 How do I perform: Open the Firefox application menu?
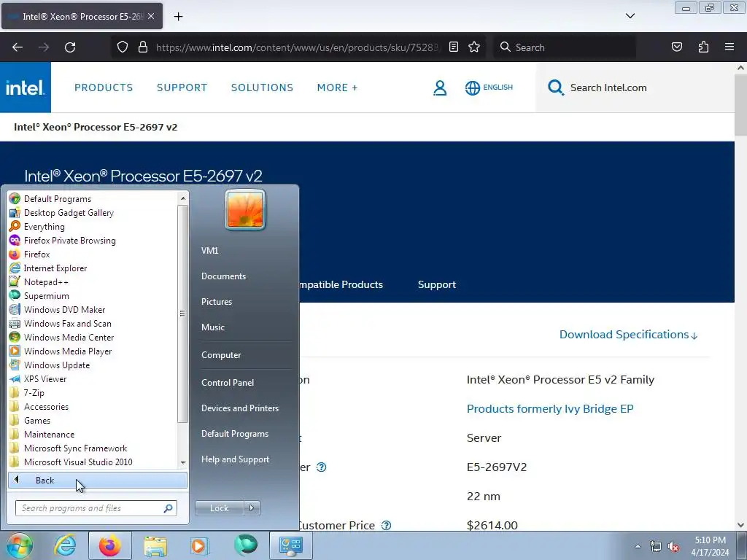[x=729, y=47]
